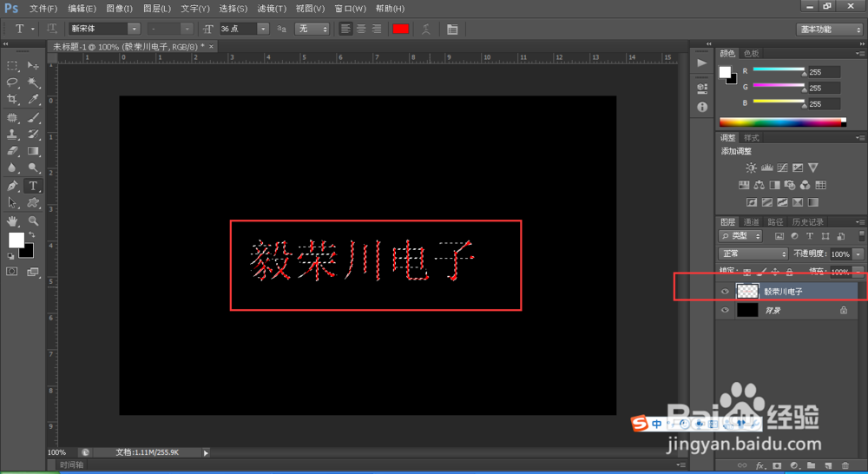Click the G value field 255
Viewport: 868px width, 474px height.
point(824,88)
